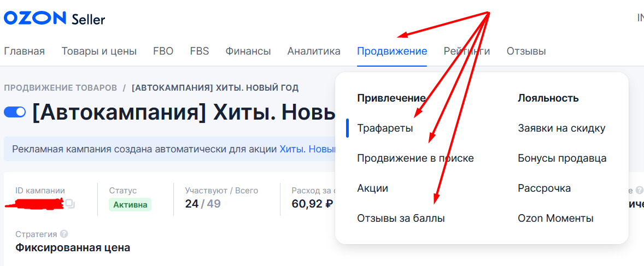Choose Продвижение в поиске menu item
Image resolution: width=644 pixels, height=266 pixels.
point(415,158)
